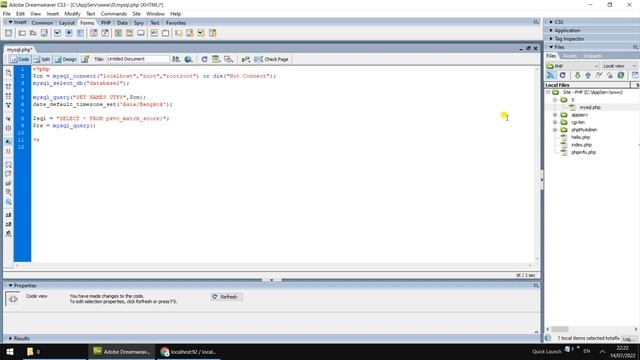
Task: Open the Site menu
Action: [136, 14]
